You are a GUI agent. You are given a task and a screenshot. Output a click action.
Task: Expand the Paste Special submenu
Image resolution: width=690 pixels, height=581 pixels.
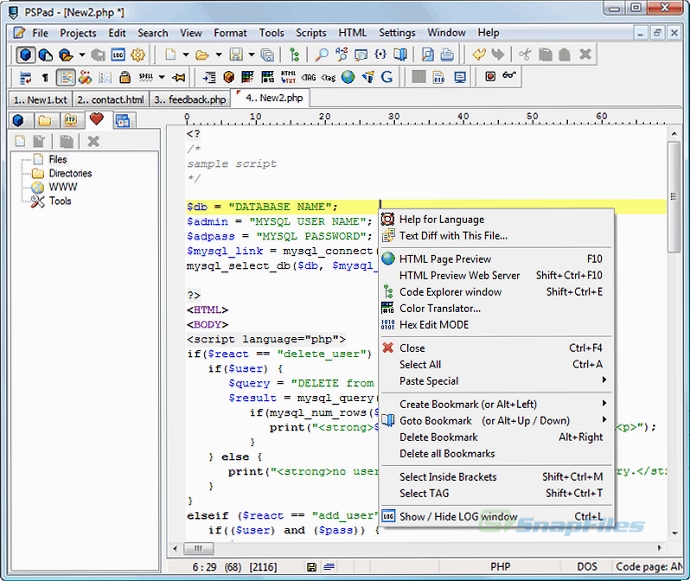point(496,381)
